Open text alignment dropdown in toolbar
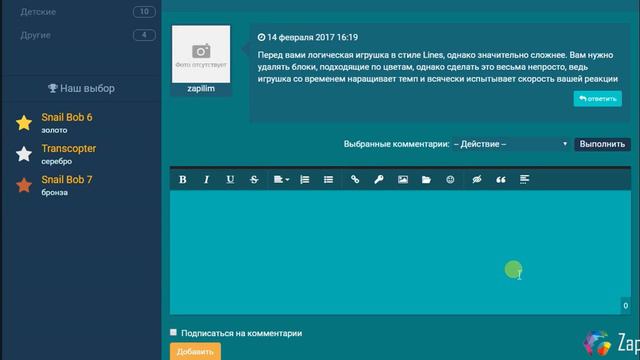Screen dimensions: 640x360 pyautogui.click(x=281, y=180)
